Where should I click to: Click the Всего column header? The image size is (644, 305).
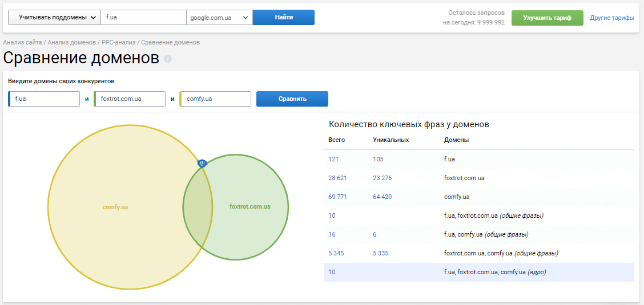[x=336, y=140]
